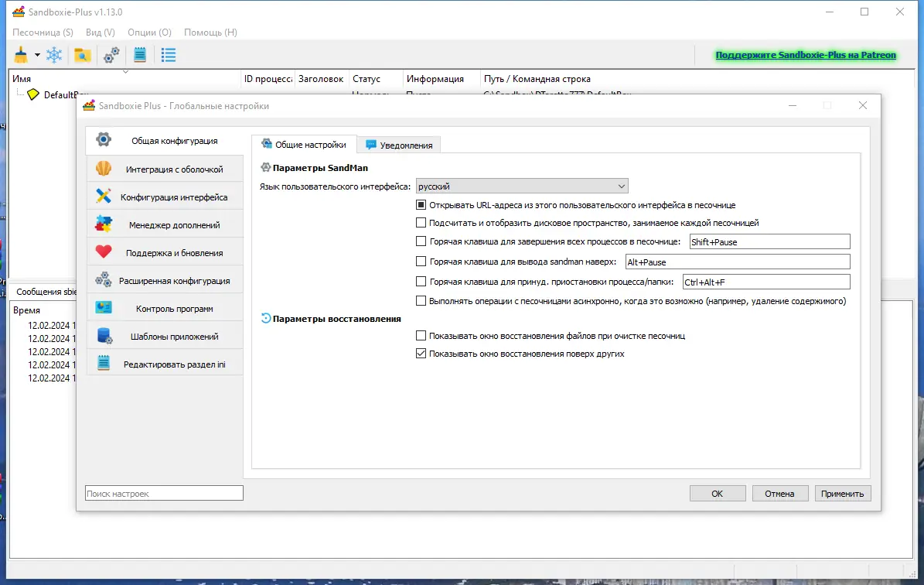924x585 pixels.
Task: Collapse the Имя column sort chevron
Action: pyautogui.click(x=124, y=70)
